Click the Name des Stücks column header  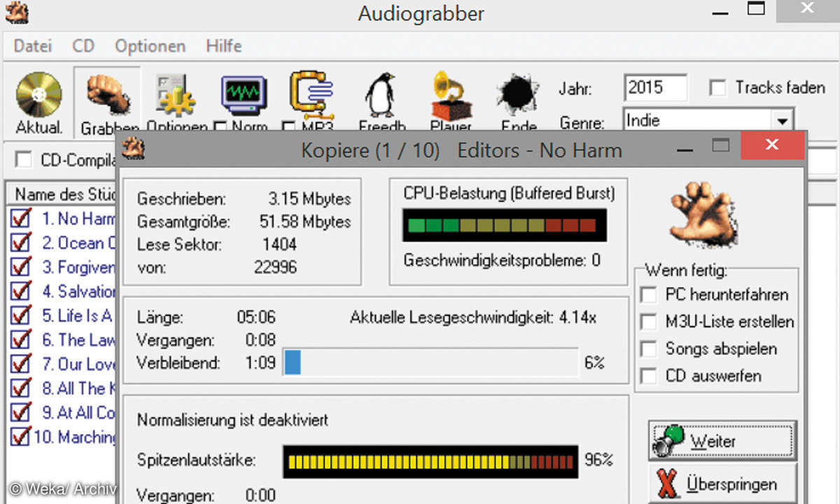pyautogui.click(x=62, y=195)
